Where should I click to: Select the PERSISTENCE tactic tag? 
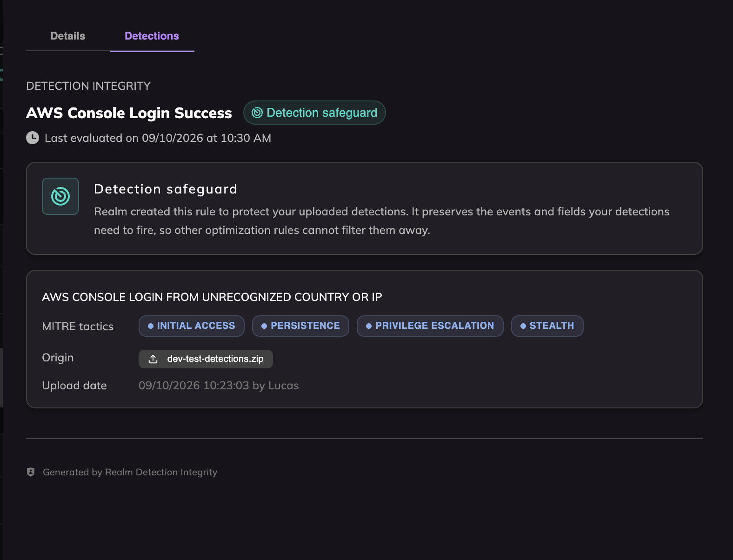pos(300,326)
